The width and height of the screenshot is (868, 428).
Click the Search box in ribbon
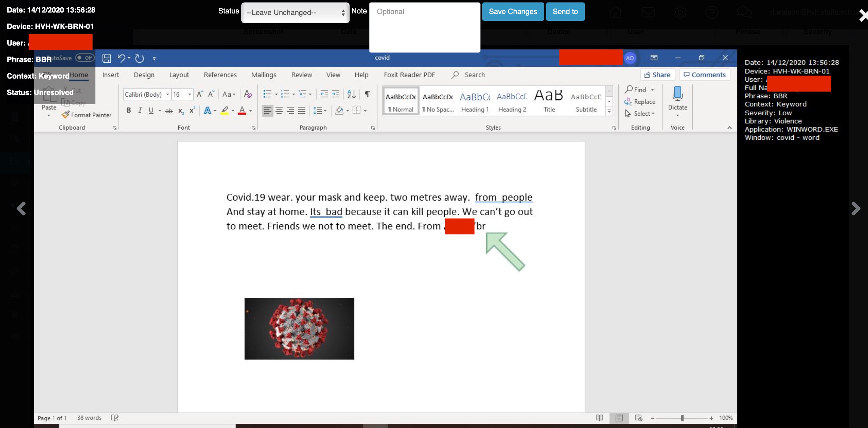point(468,75)
